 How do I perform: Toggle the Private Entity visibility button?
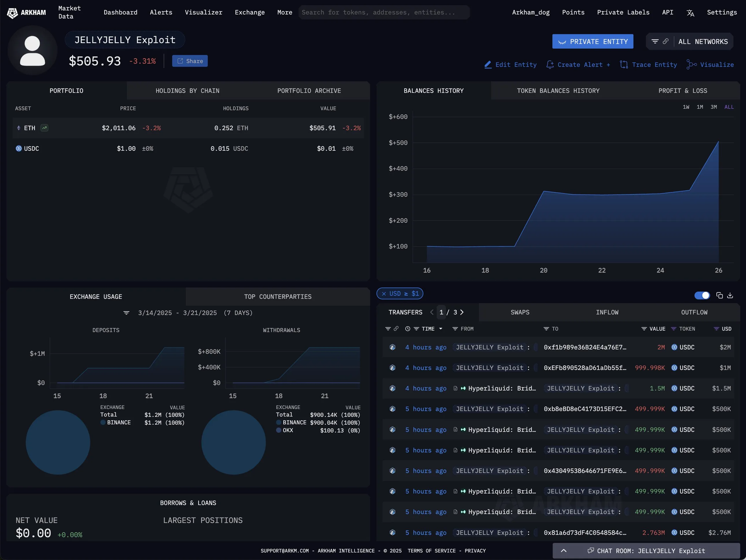tap(593, 41)
